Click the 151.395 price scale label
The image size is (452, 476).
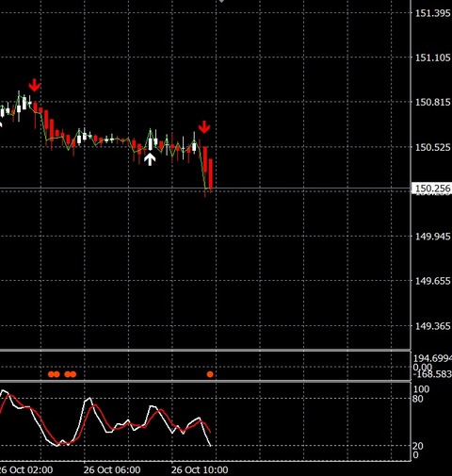[433, 13]
